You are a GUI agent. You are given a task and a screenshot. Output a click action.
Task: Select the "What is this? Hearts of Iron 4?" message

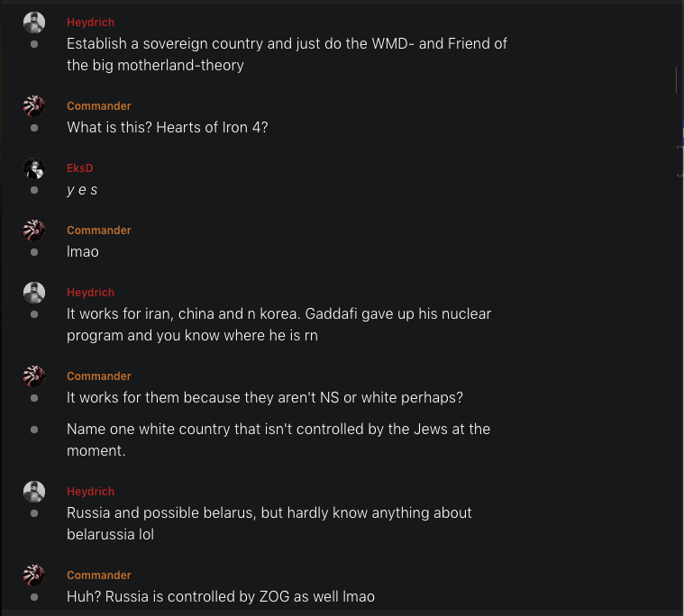pos(168,128)
